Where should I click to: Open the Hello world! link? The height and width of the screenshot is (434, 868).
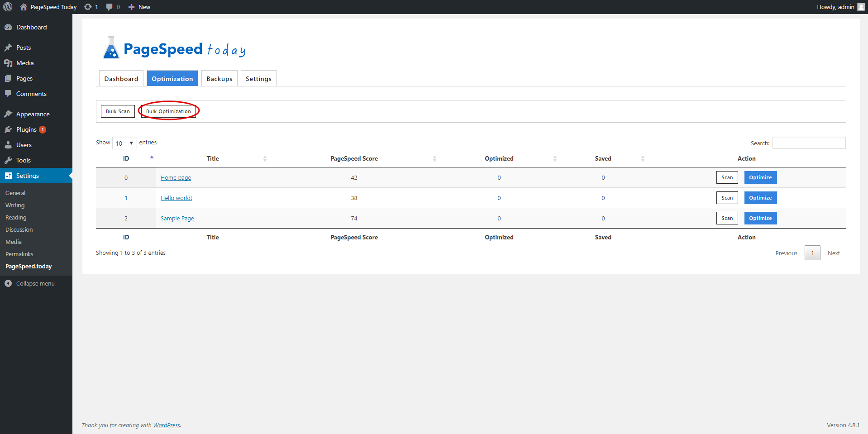(176, 198)
